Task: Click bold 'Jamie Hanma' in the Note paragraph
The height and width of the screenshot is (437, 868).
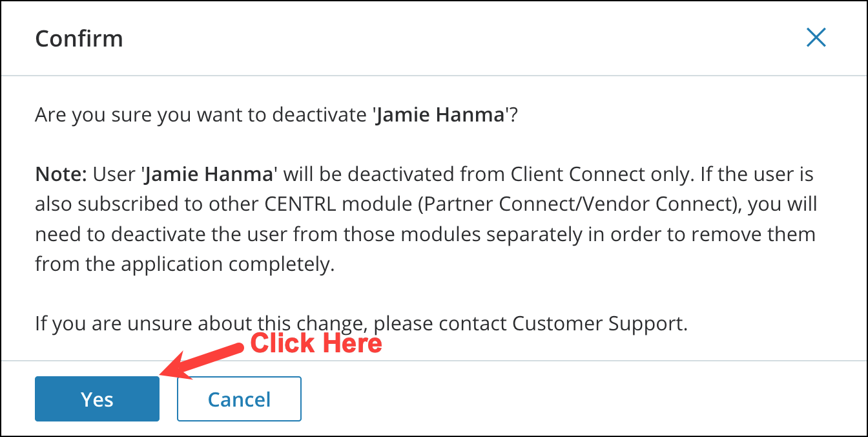Action: click(x=211, y=175)
